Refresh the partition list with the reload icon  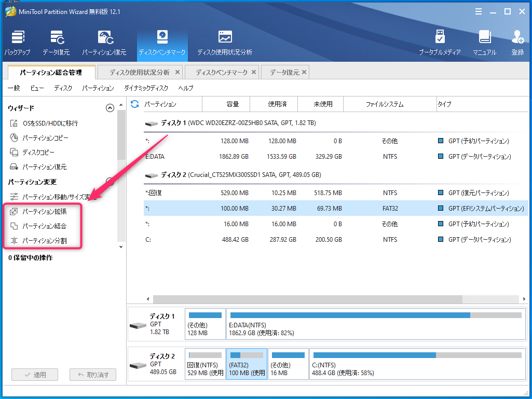click(x=135, y=104)
